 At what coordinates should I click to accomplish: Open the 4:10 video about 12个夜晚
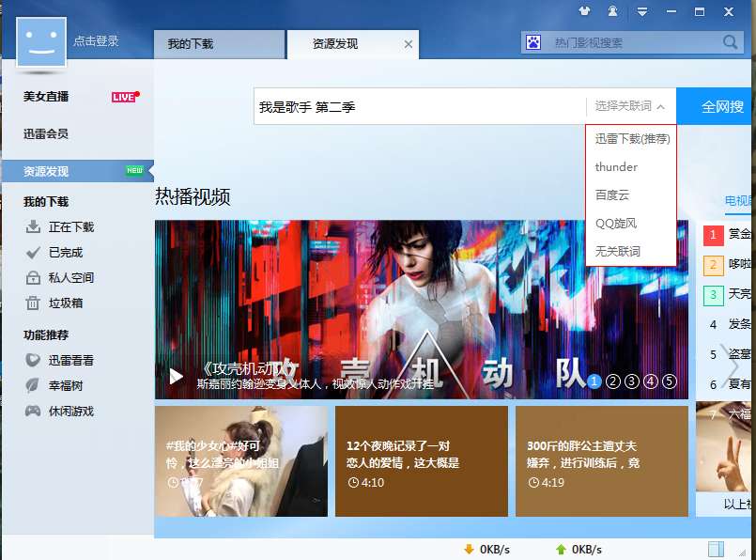click(x=422, y=461)
